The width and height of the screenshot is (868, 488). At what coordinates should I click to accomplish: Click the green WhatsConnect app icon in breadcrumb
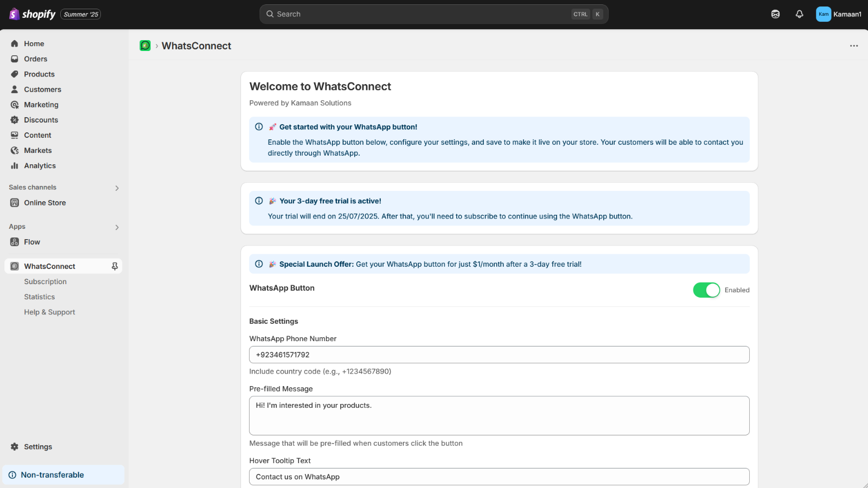pyautogui.click(x=145, y=46)
